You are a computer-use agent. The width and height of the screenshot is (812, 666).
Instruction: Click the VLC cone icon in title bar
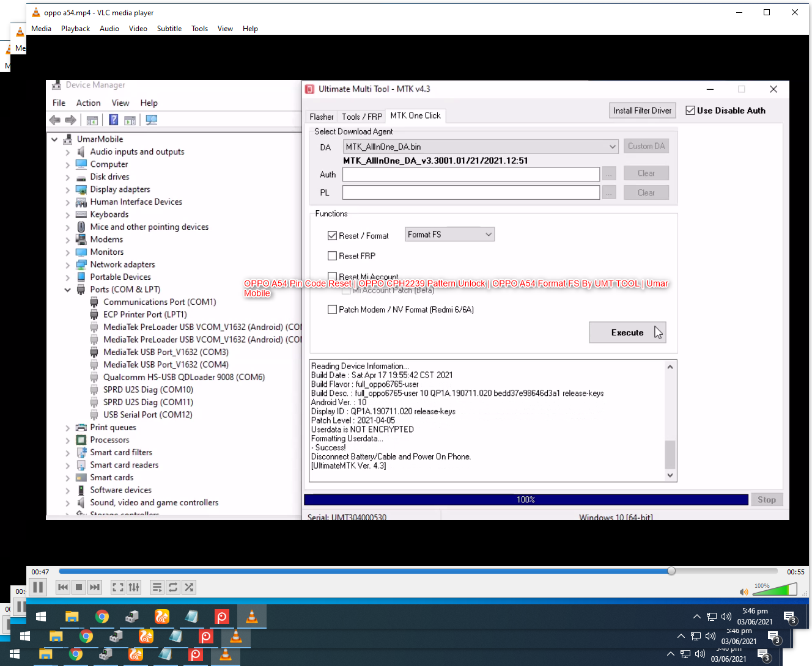pyautogui.click(x=35, y=12)
